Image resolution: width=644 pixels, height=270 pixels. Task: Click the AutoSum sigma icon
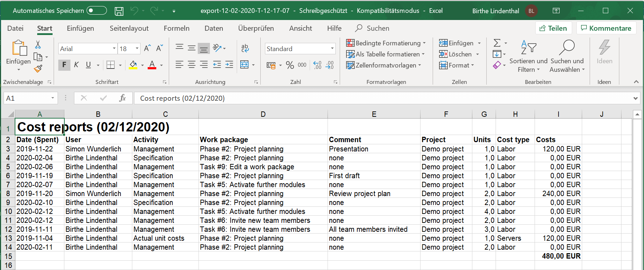(x=497, y=43)
